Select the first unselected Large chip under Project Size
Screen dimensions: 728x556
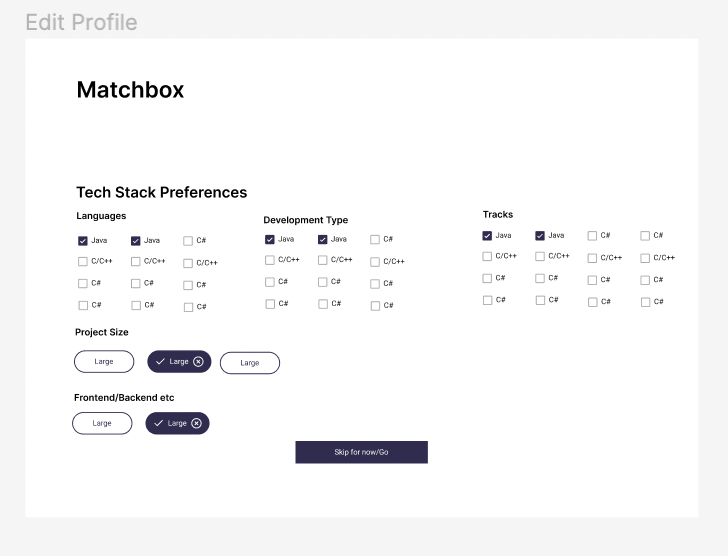point(104,361)
